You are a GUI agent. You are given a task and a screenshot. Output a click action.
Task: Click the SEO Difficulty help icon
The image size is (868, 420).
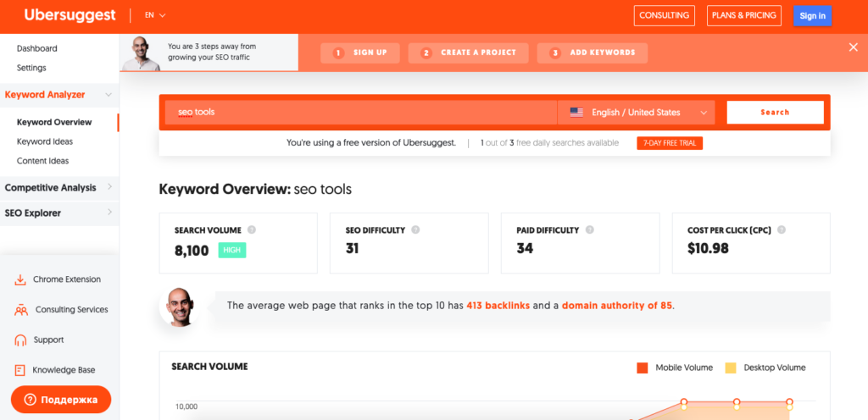[415, 229]
